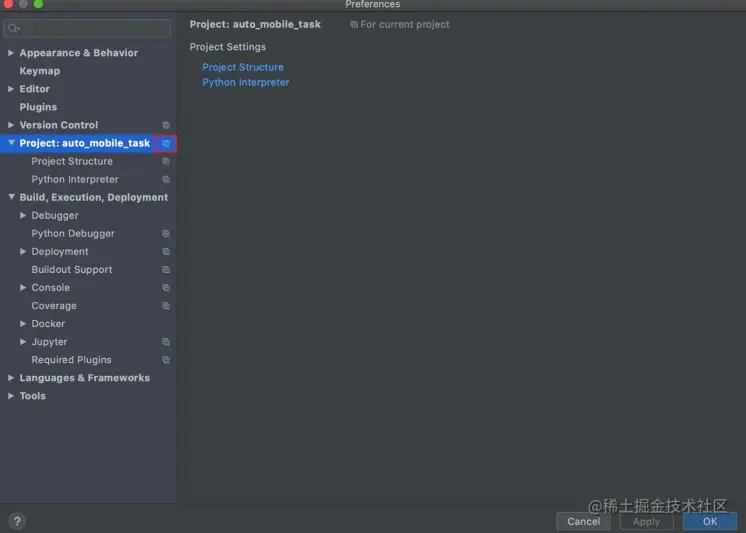
Task: Open Coverage settings
Action: [x=54, y=306]
